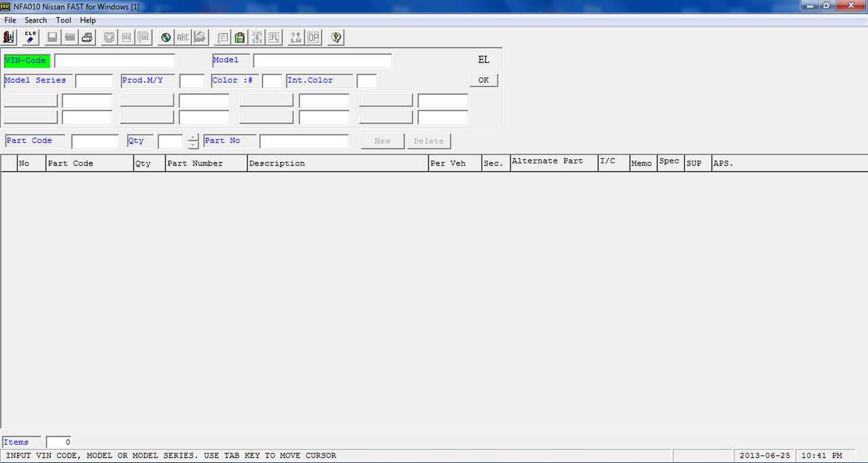
Task: Click the Int.Color input field
Action: 366,81
